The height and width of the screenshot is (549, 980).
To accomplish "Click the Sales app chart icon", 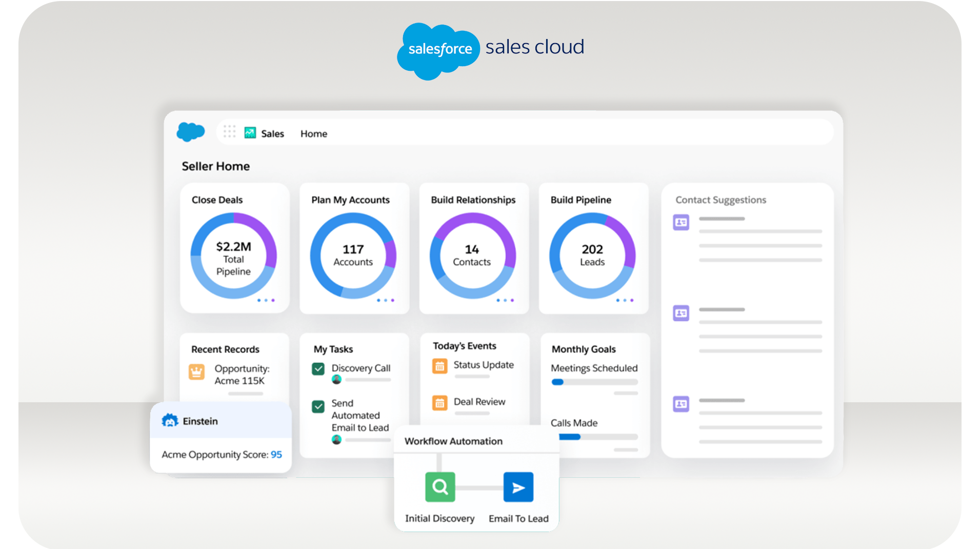I will 250,133.
